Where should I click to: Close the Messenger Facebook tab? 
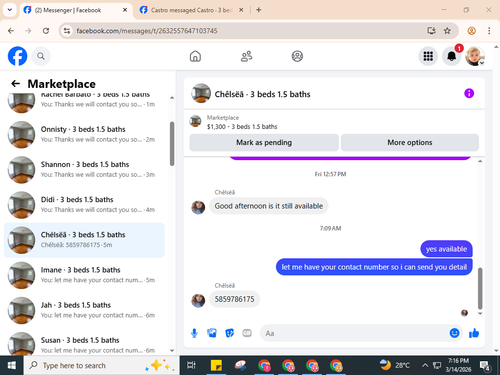point(125,10)
